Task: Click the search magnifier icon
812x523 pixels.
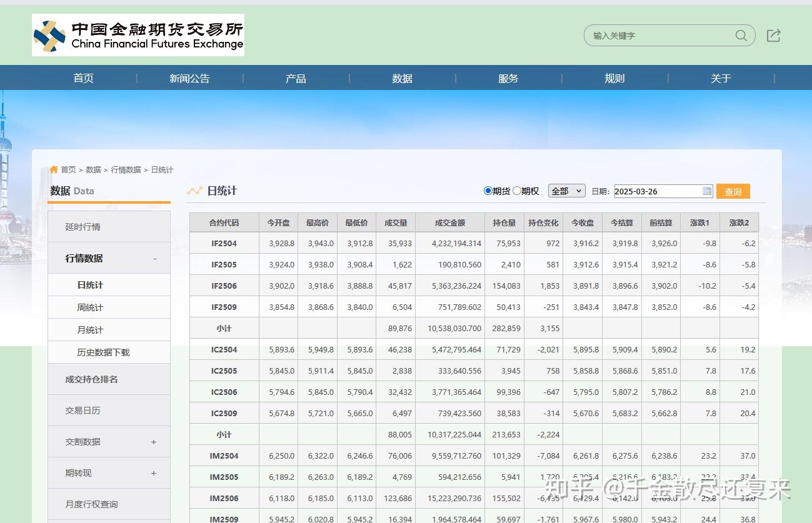Action: click(741, 36)
